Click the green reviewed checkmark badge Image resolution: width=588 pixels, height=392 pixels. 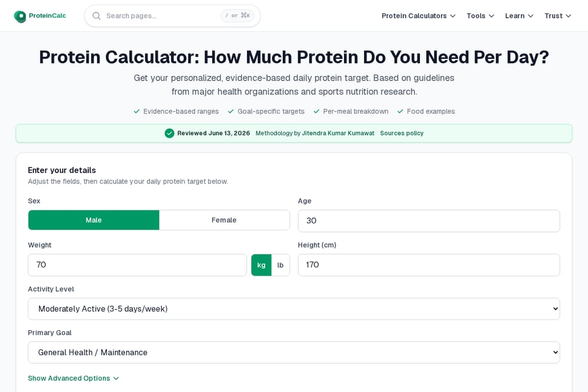(x=169, y=133)
